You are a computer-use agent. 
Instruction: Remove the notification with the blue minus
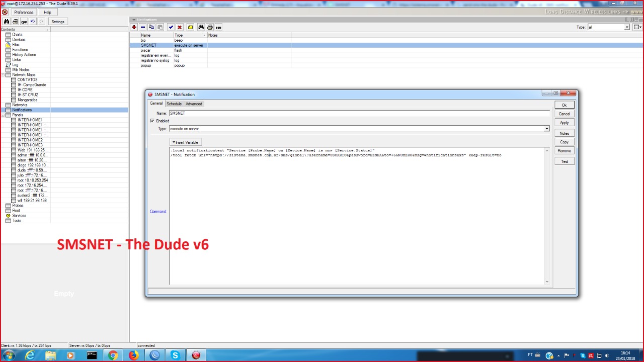pyautogui.click(x=143, y=27)
